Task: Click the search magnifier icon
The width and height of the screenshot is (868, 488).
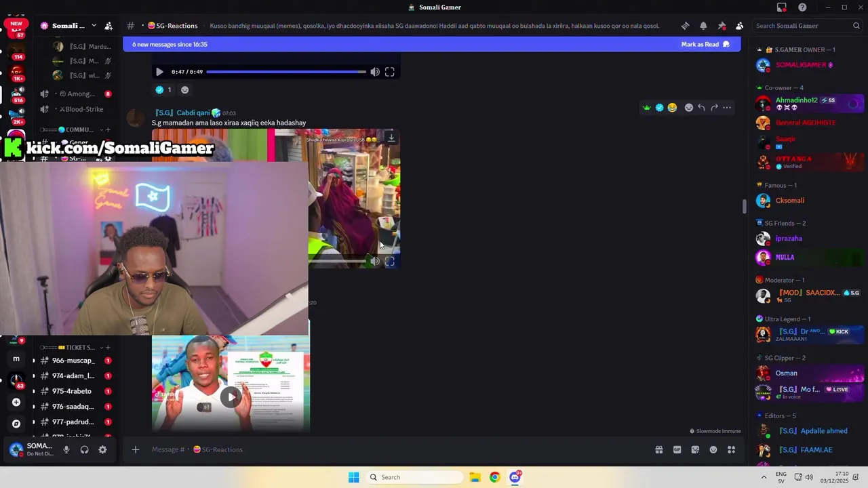Action: click(x=856, y=26)
